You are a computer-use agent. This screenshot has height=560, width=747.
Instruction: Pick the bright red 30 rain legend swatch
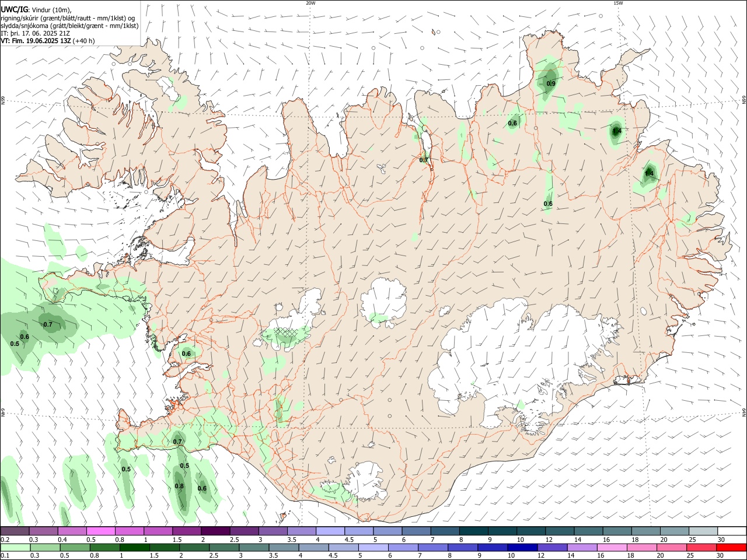(732, 548)
